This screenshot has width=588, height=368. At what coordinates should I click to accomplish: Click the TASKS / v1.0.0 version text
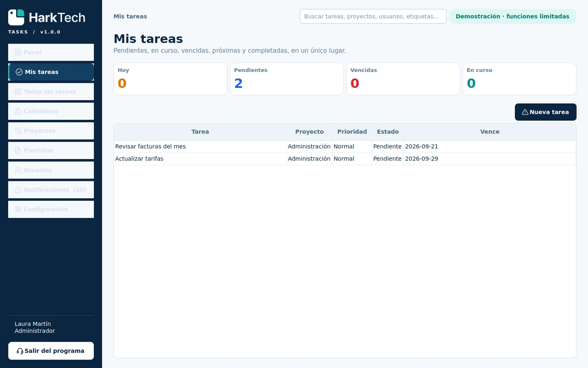(34, 32)
